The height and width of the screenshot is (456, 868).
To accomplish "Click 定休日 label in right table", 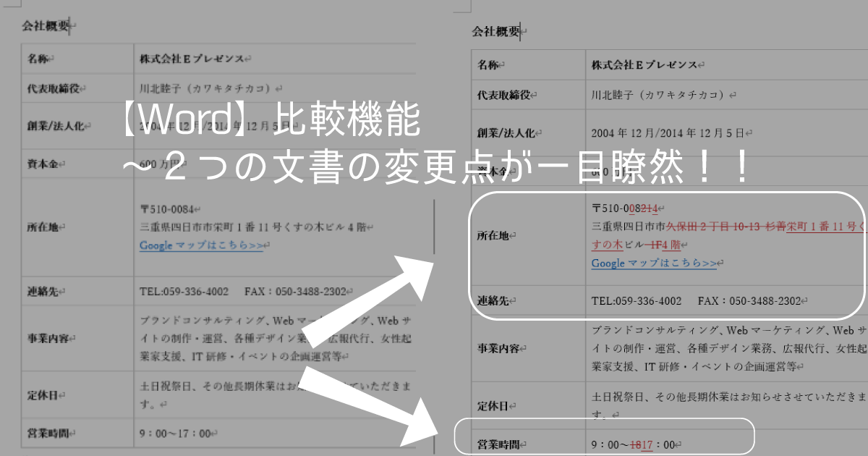I will (493, 405).
